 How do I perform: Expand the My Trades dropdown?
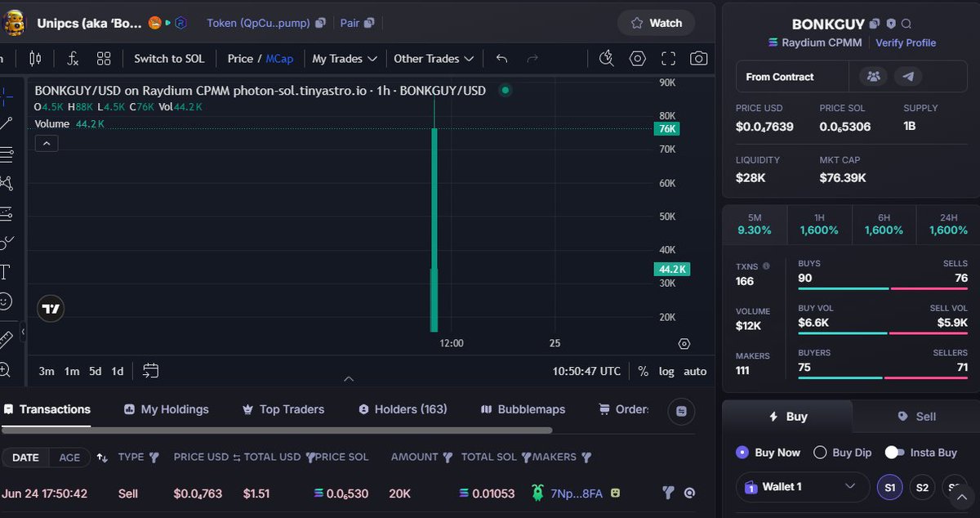point(345,59)
